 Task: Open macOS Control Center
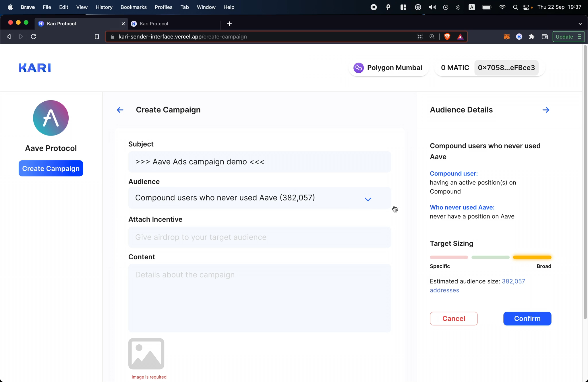tap(526, 7)
